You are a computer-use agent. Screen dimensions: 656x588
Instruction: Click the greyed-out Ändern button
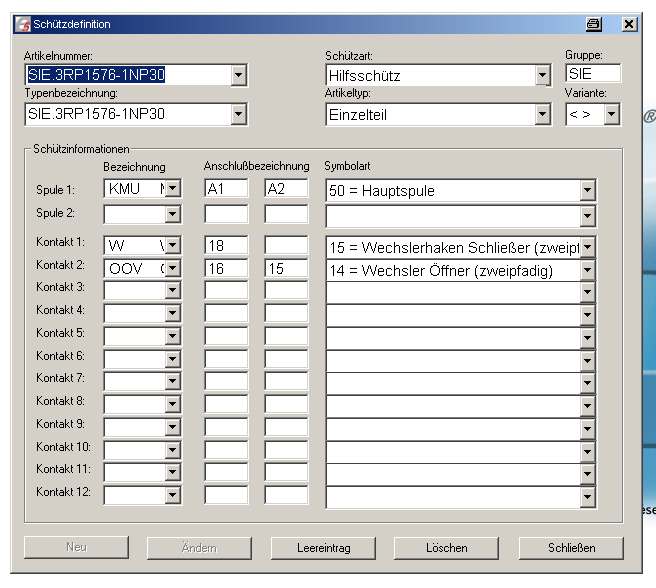(x=199, y=548)
